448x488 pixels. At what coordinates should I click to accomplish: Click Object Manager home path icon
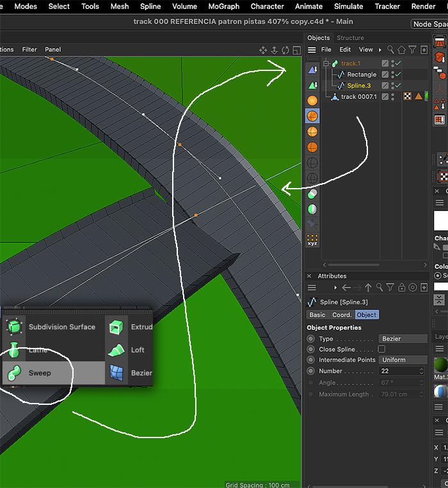pos(402,49)
